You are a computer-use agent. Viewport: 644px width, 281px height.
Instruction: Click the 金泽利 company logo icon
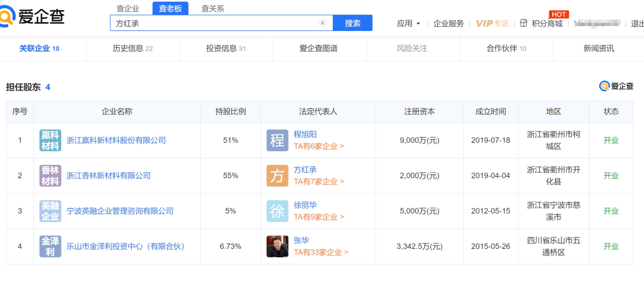[x=50, y=246]
